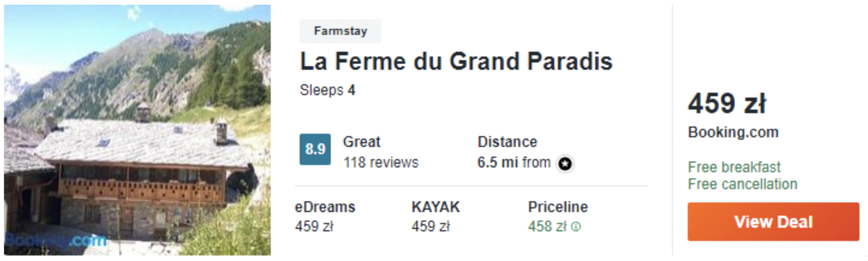Click the eDreams provider name
Viewport: 868px width, 261px height.
coord(325,207)
